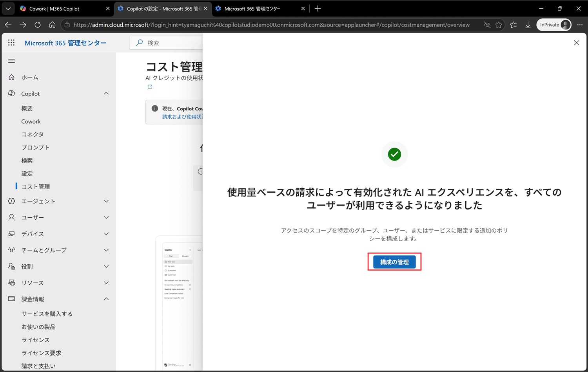Select コスト管理 in the sidebar
The height and width of the screenshot is (372, 588).
pyautogui.click(x=36, y=186)
